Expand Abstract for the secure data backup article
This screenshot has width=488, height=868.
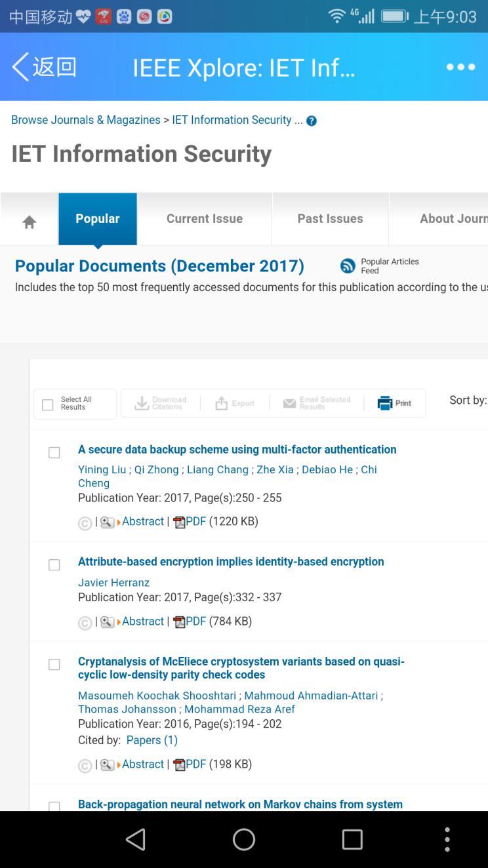142,521
